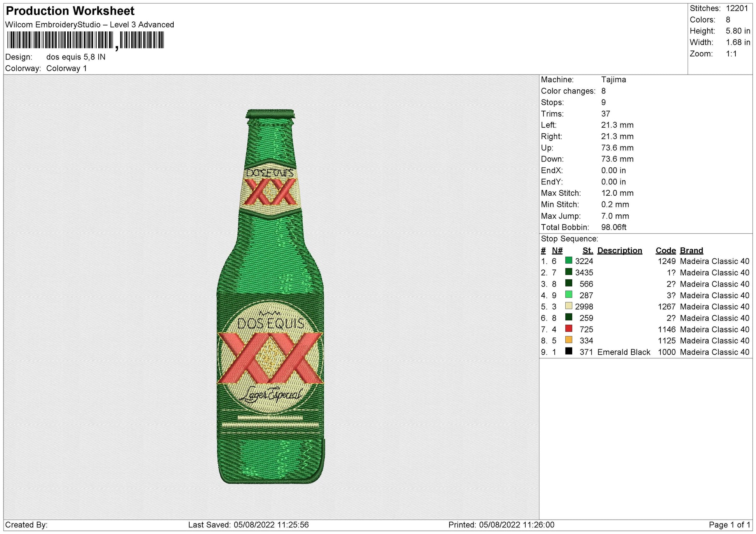Select thread code 1267
The width and height of the screenshot is (756, 534).
667,307
